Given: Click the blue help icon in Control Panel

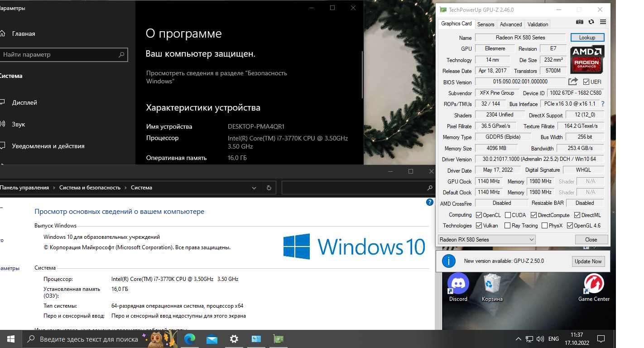Looking at the screenshot, I should (430, 203).
